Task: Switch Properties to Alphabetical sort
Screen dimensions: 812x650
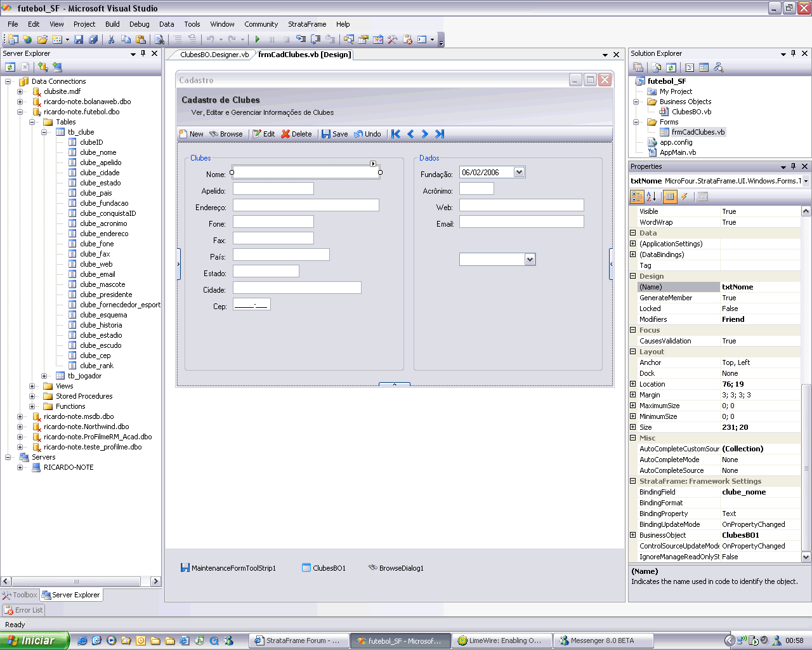Action: [x=652, y=197]
